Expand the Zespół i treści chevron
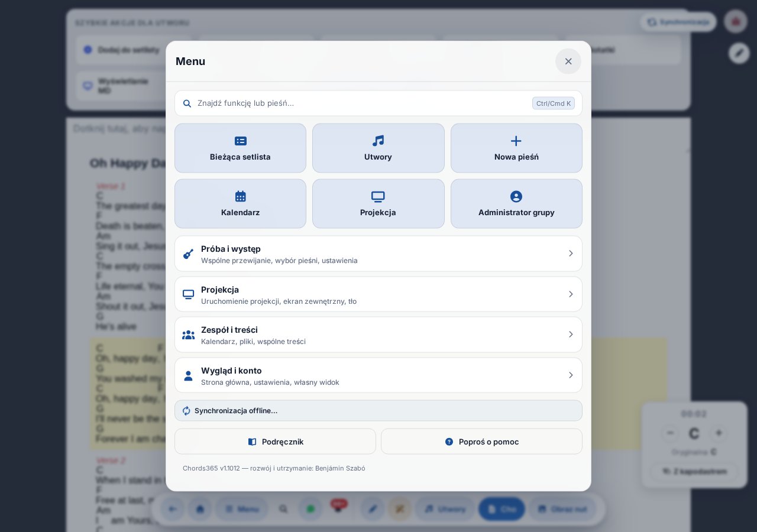 pyautogui.click(x=571, y=335)
